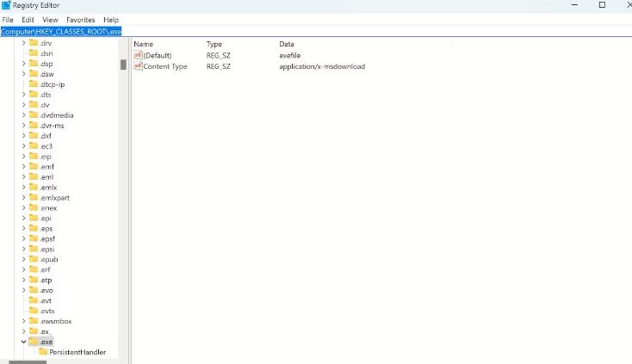This screenshot has width=632, height=364.
Task: Sort values by the Name column header
Action: [144, 44]
